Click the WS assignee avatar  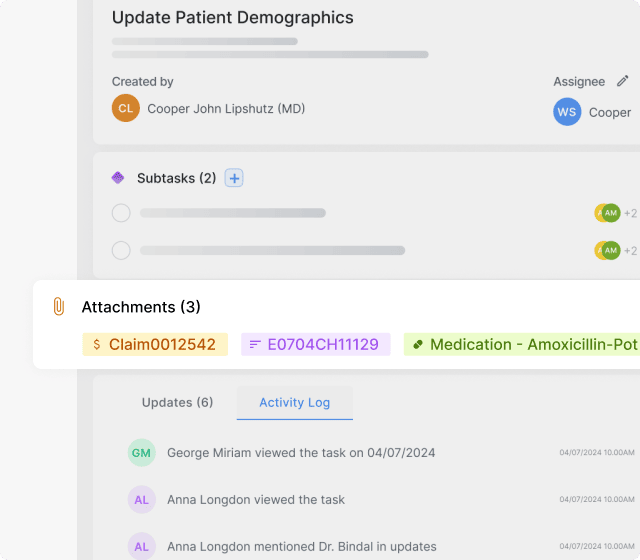(567, 112)
